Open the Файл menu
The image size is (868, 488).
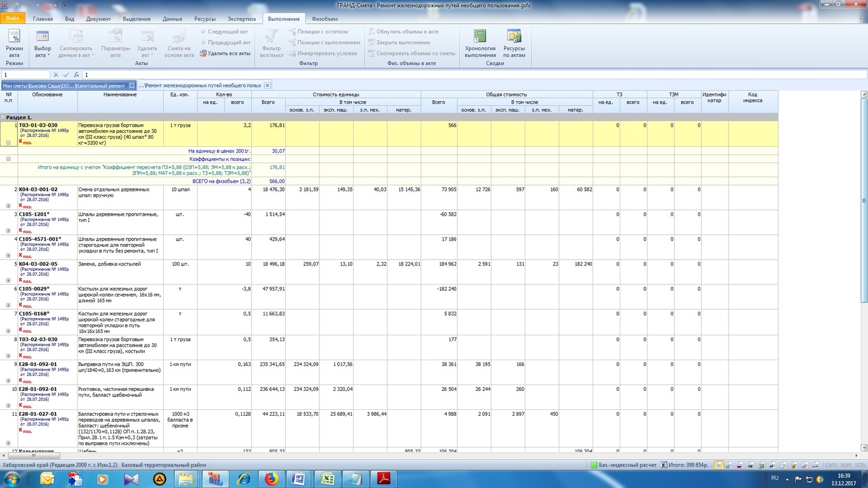12,19
